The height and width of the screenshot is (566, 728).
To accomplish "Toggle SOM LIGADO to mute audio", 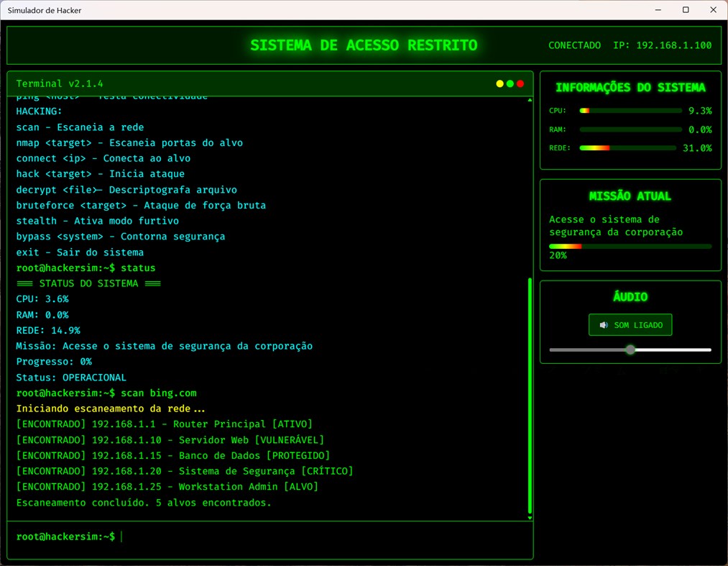I will pos(630,324).
